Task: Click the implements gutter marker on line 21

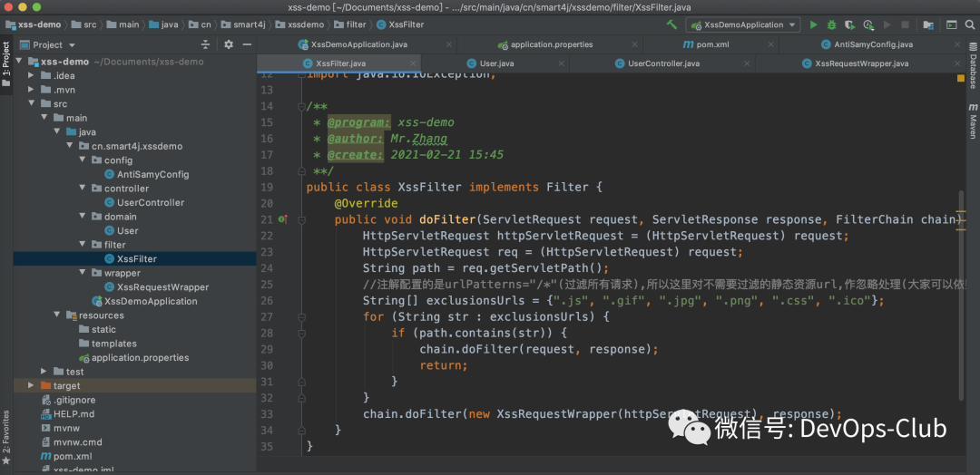Action: coord(282,219)
